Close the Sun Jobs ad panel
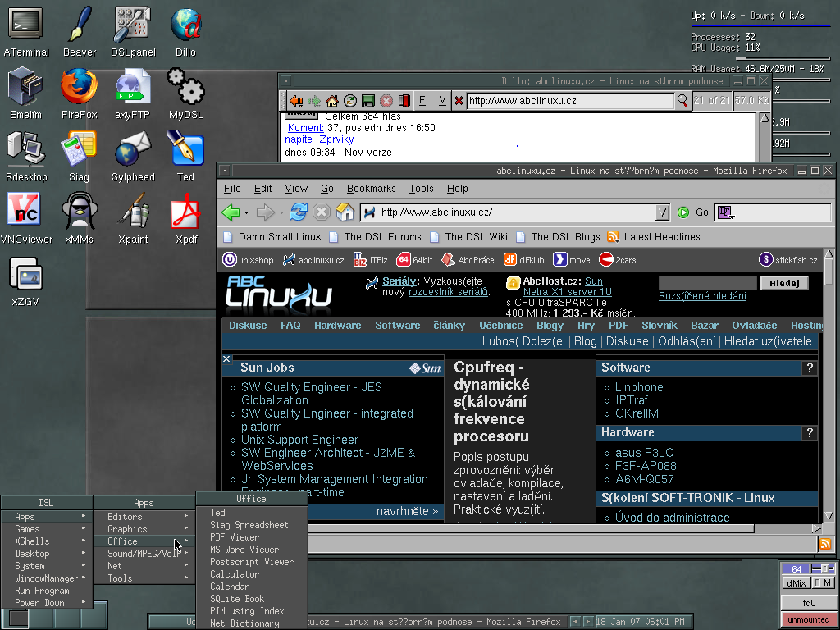 [x=226, y=359]
